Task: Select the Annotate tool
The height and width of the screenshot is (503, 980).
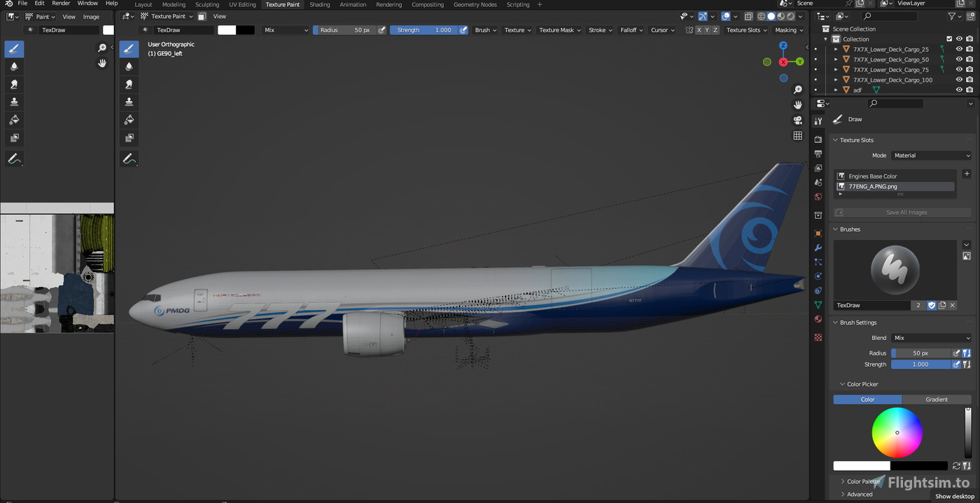Action: pos(15,158)
